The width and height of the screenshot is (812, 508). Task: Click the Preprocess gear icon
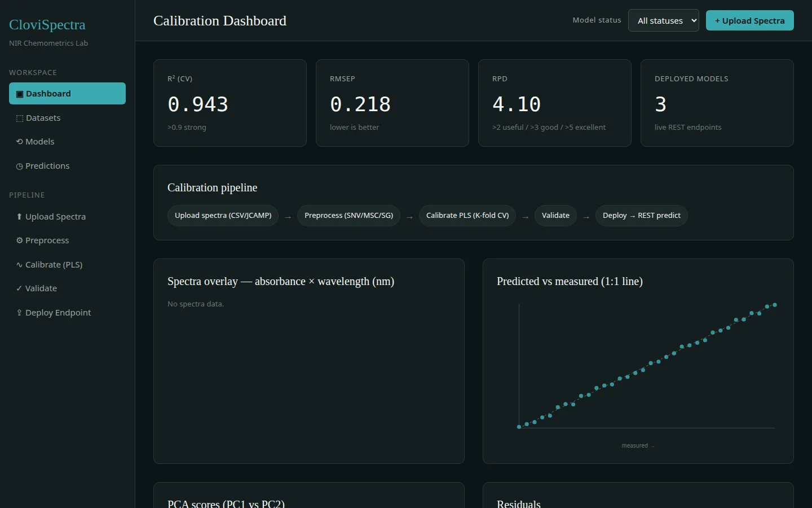point(20,240)
